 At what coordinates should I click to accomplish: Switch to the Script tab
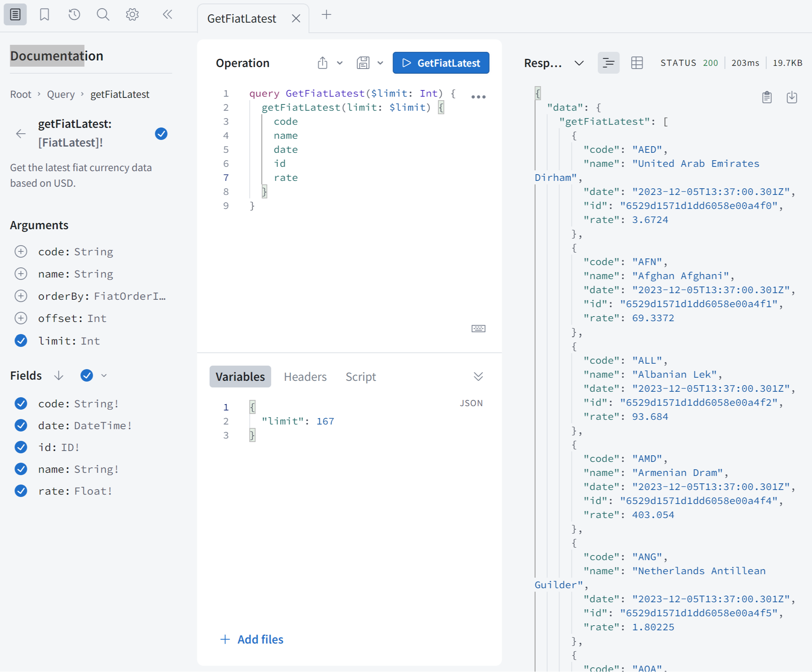click(x=361, y=377)
